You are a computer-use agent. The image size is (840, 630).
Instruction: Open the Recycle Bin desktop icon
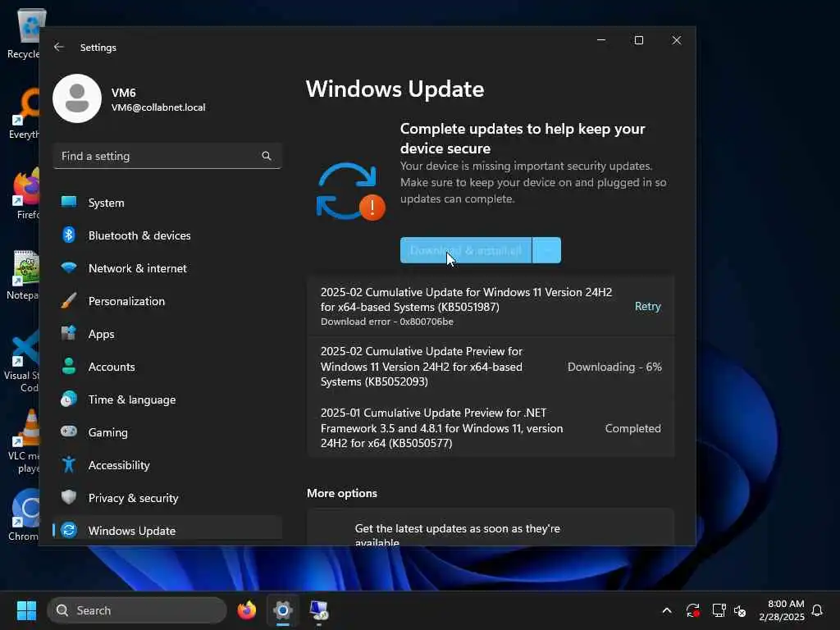(x=24, y=33)
